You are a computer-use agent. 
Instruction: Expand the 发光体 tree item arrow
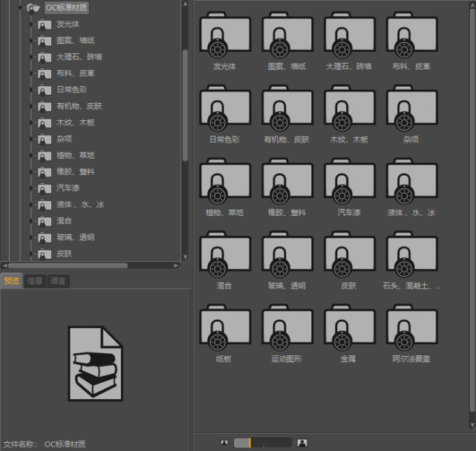coord(30,24)
